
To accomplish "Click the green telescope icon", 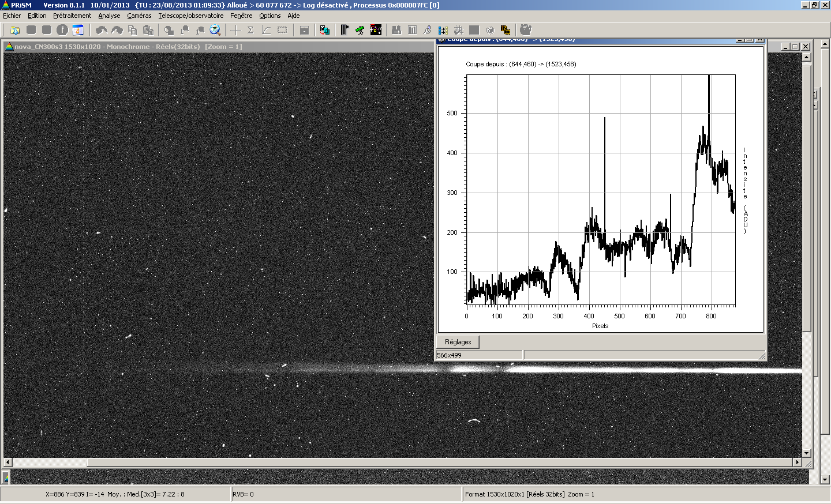I will pos(360,30).
